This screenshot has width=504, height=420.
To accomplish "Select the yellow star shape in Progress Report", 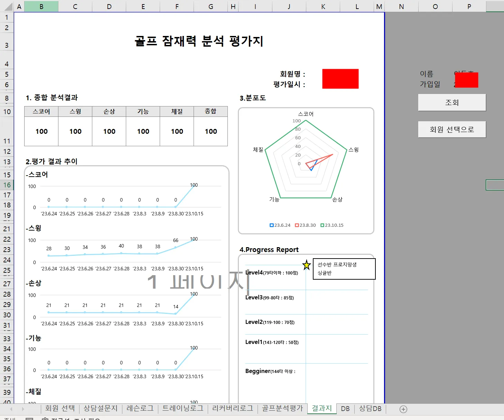I will (306, 265).
